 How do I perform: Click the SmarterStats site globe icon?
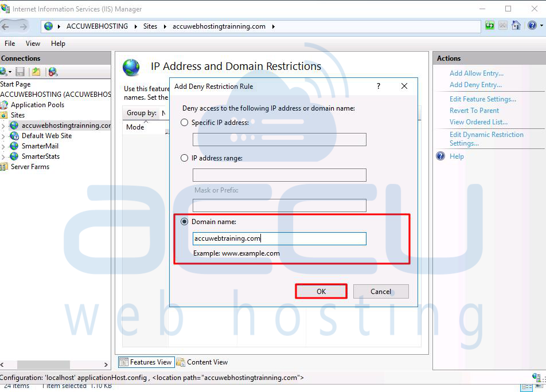pos(14,156)
